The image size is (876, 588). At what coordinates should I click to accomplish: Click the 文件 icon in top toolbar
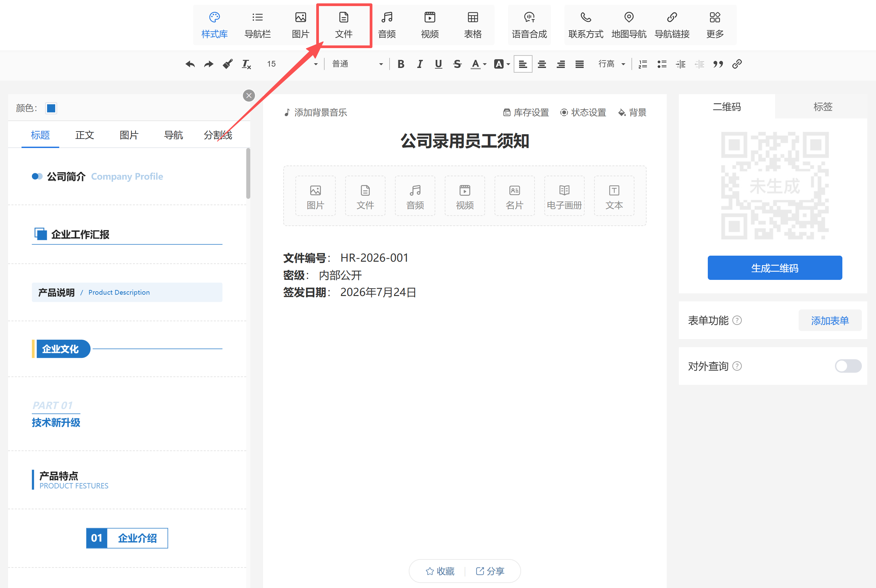344,25
